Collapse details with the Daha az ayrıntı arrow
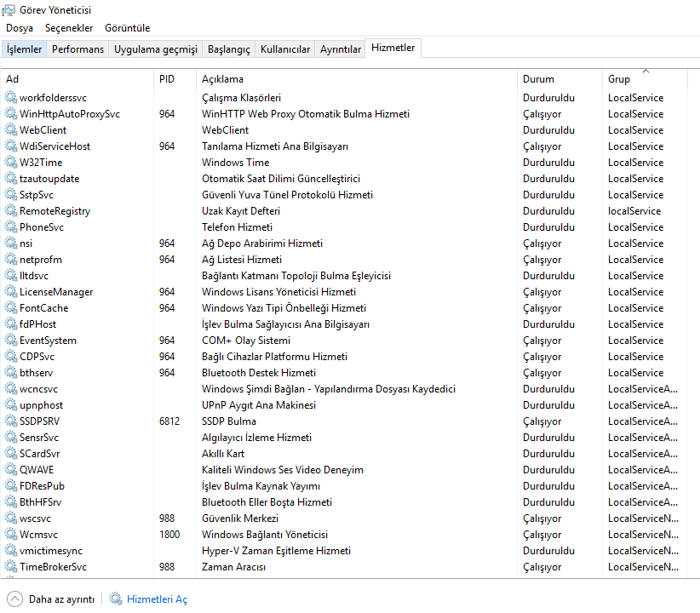The height and width of the screenshot is (613, 700). click(14, 599)
